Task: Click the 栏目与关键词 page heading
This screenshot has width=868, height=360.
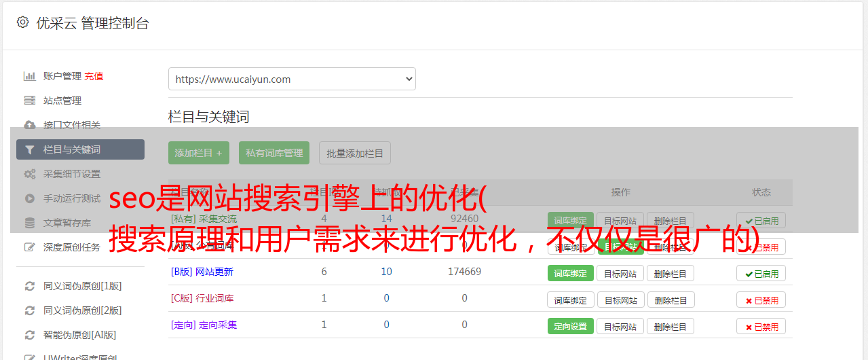Action: (x=209, y=117)
